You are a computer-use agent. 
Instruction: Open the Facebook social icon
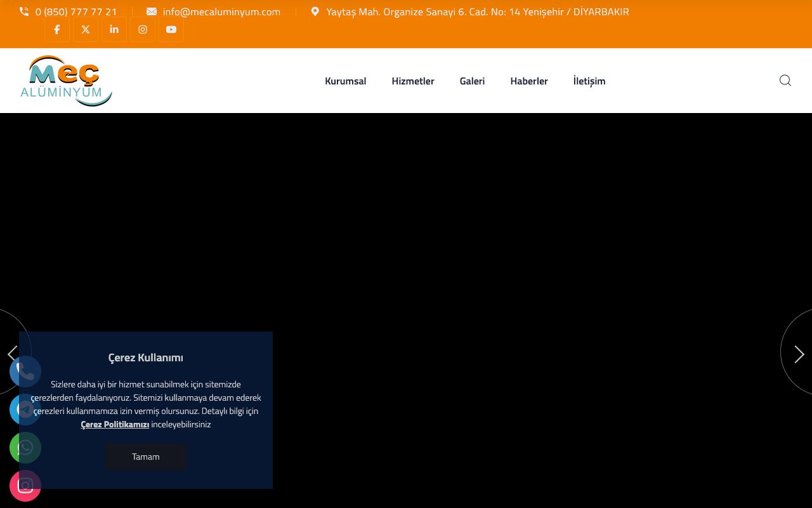[x=57, y=29]
